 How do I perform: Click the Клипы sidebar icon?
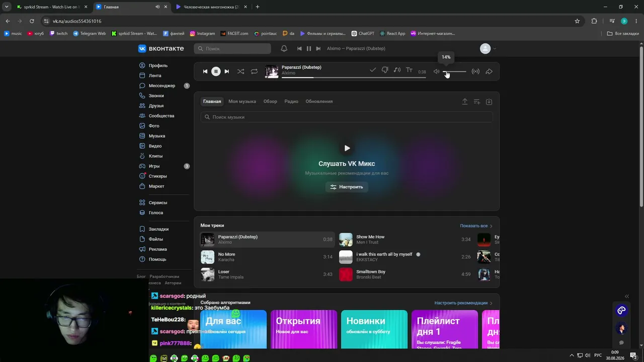[x=142, y=156]
